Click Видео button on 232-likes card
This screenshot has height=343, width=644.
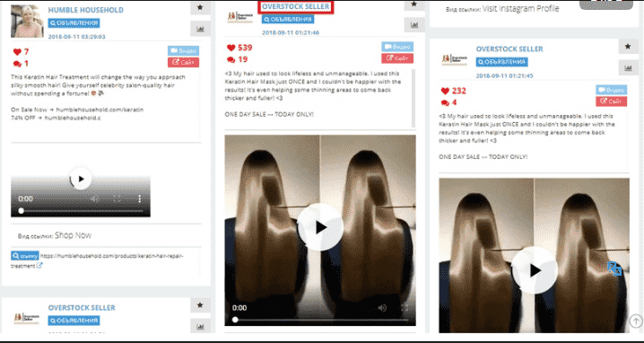(611, 90)
